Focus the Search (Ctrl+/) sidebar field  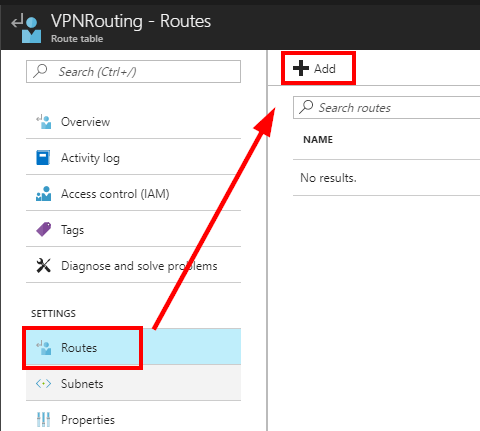click(133, 71)
